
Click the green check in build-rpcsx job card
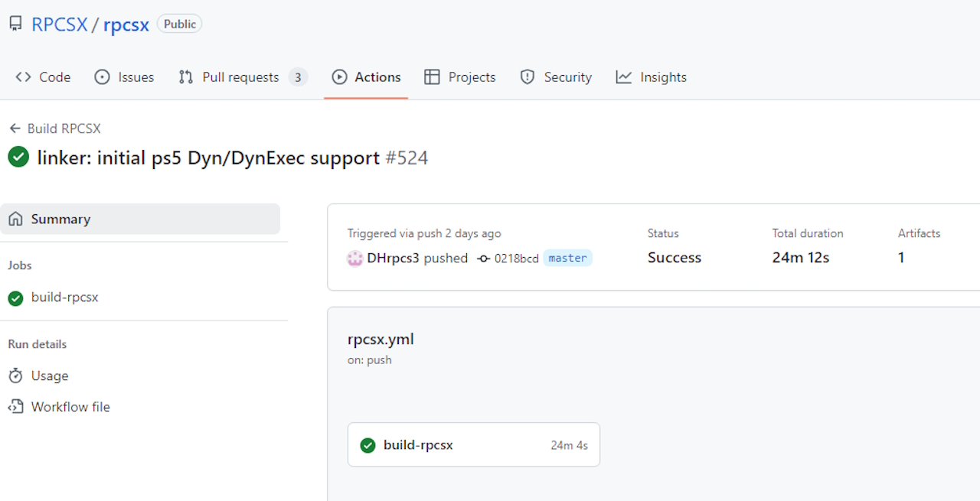tap(367, 445)
